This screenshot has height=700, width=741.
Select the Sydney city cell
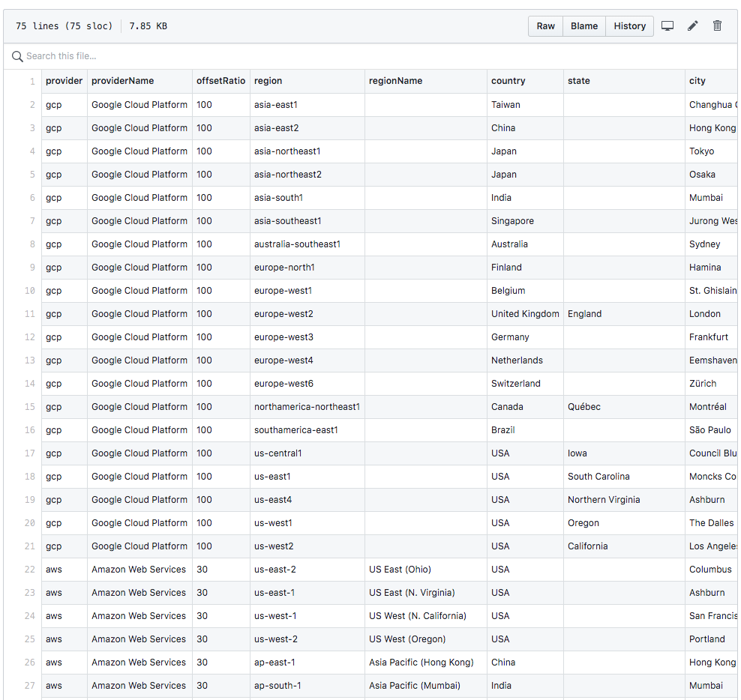point(711,244)
